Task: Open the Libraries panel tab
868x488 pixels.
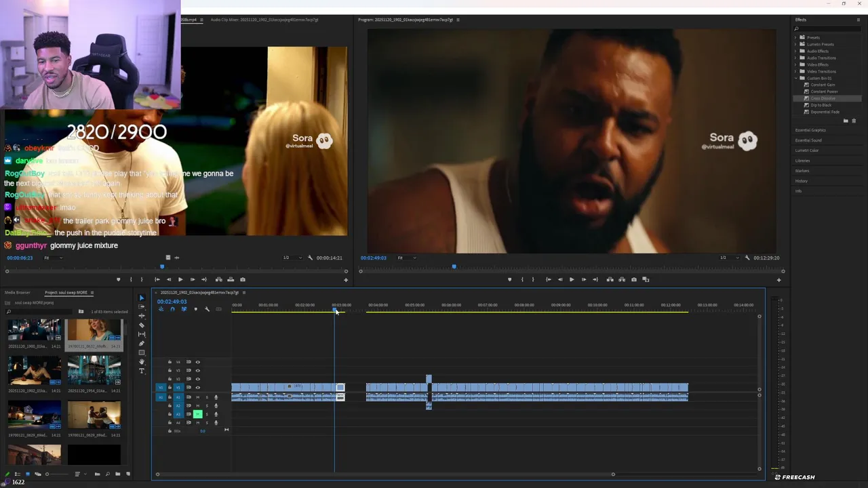Action: 802,161
